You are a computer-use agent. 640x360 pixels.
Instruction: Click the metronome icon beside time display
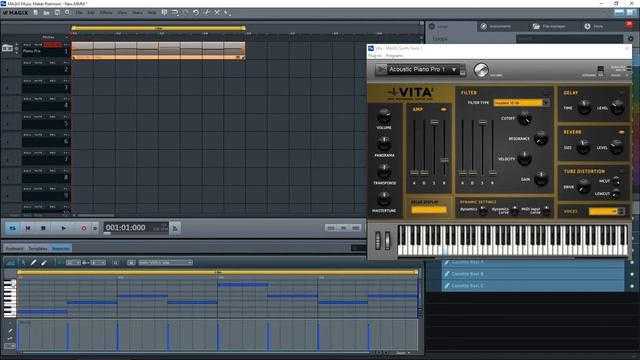(175, 228)
